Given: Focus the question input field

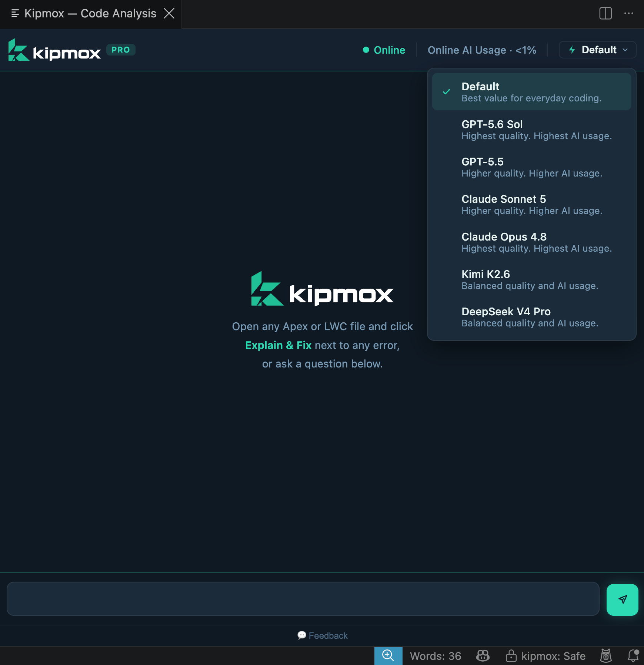Looking at the screenshot, I should pyautogui.click(x=303, y=599).
